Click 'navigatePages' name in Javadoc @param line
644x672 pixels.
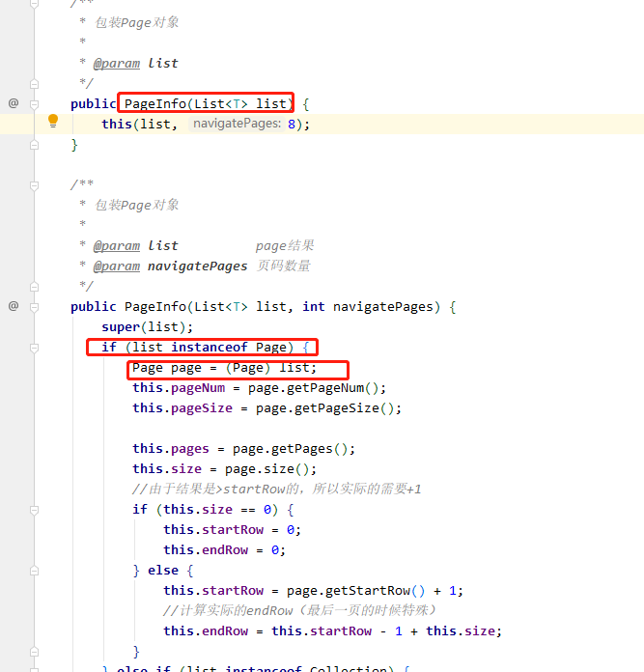point(198,266)
